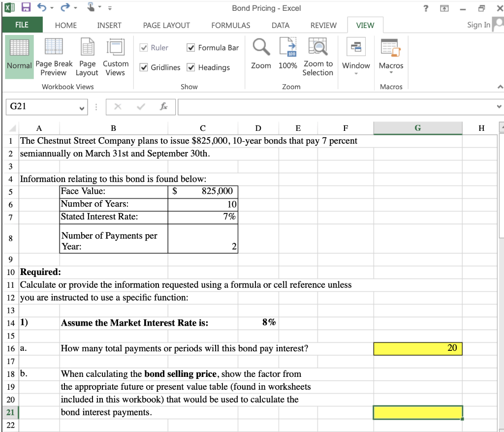This screenshot has height=432, width=504.
Task: Open the Name Box dropdown
Action: (81, 106)
